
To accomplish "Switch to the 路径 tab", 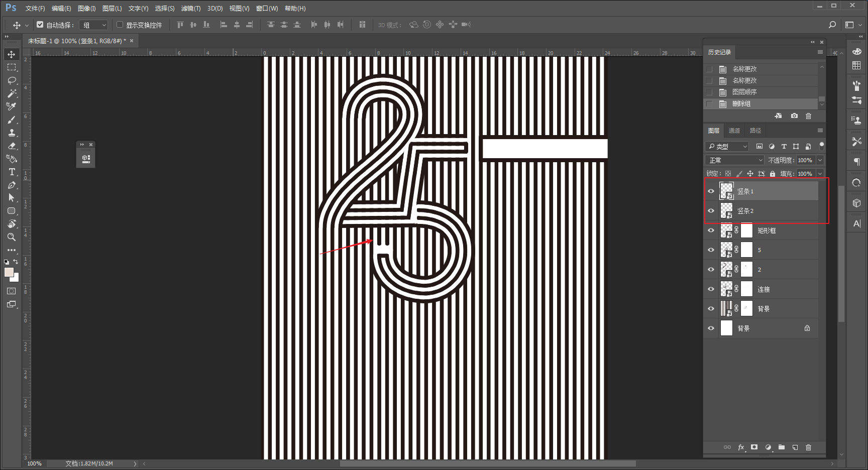I will coord(755,131).
